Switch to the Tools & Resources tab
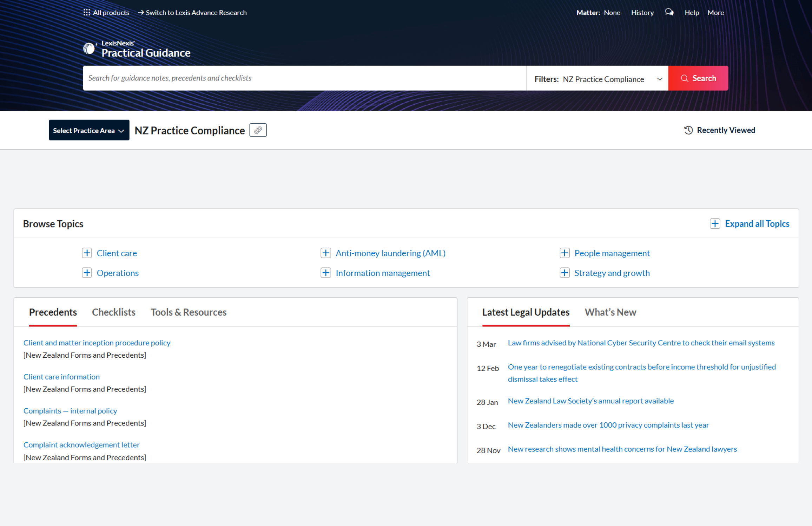This screenshot has height=526, width=812. tap(189, 312)
